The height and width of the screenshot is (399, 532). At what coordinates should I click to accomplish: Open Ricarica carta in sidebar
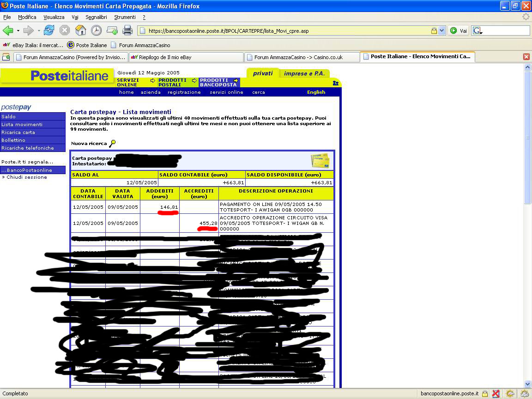pyautogui.click(x=33, y=133)
